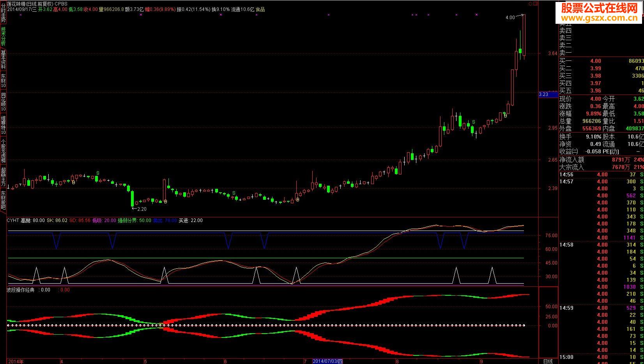Open the 同花顺10 side tab
The width and height of the screenshot is (644, 364).
(x=3, y=101)
